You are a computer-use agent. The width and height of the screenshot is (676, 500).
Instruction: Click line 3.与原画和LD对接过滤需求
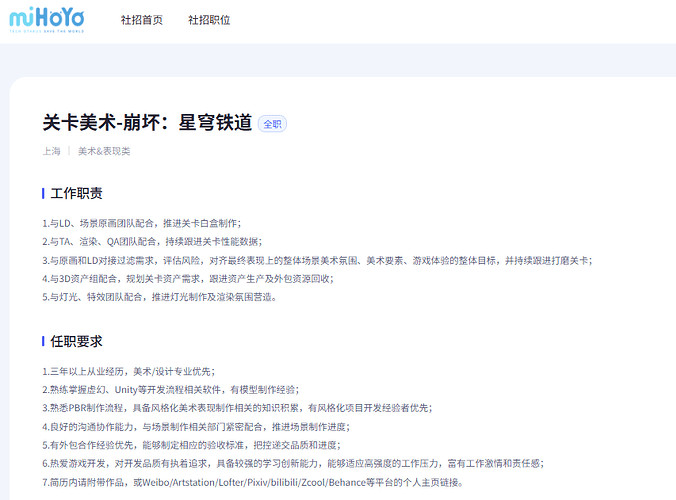[317, 261]
